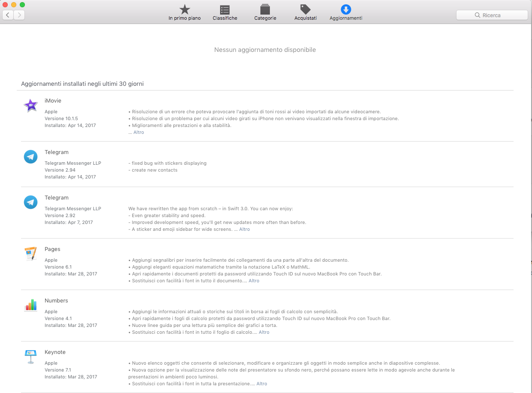This screenshot has width=532, height=393.
Task: Open the Keynote app title
Action: click(55, 352)
